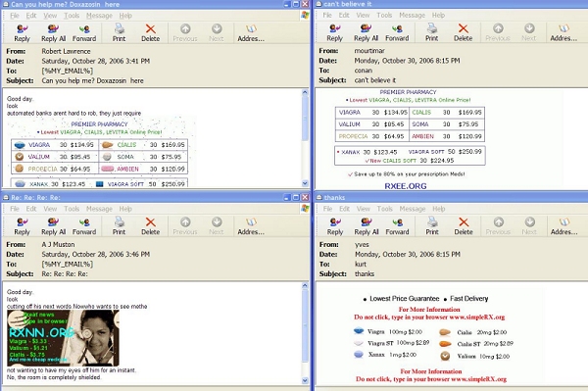Screen dimensions: 588x391
Task: Click Reply All in "can't believe it" window
Action: [x=366, y=32]
